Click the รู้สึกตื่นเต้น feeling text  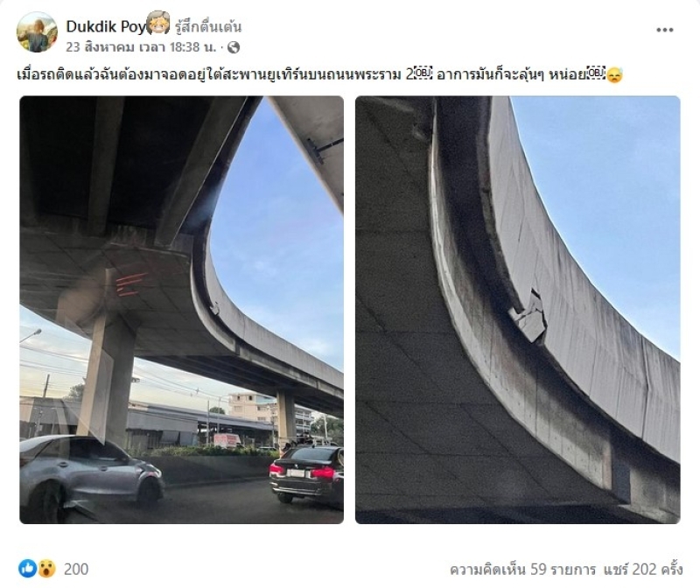pyautogui.click(x=208, y=27)
